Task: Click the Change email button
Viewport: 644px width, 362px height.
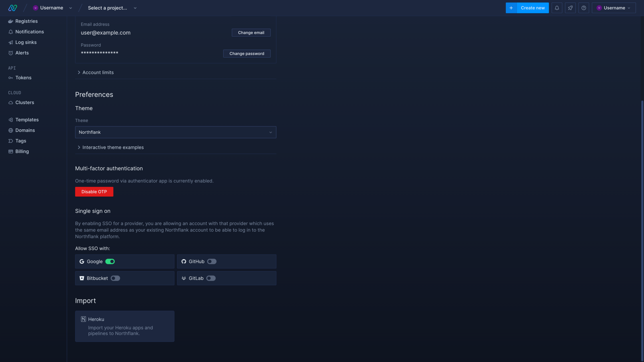Action: [x=251, y=32]
